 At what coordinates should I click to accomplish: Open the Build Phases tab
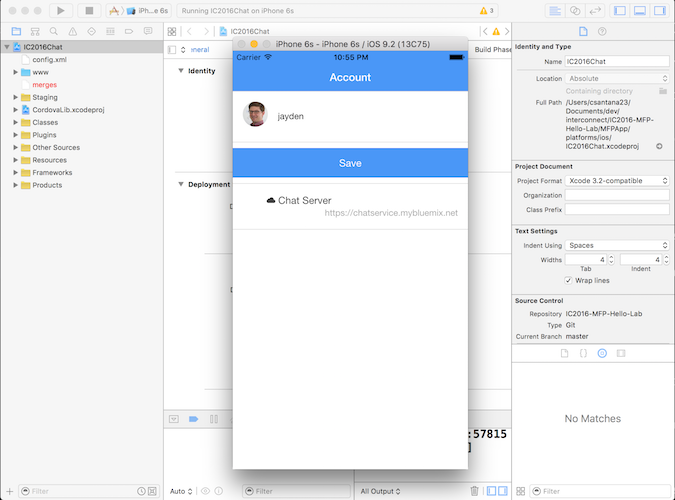493,50
